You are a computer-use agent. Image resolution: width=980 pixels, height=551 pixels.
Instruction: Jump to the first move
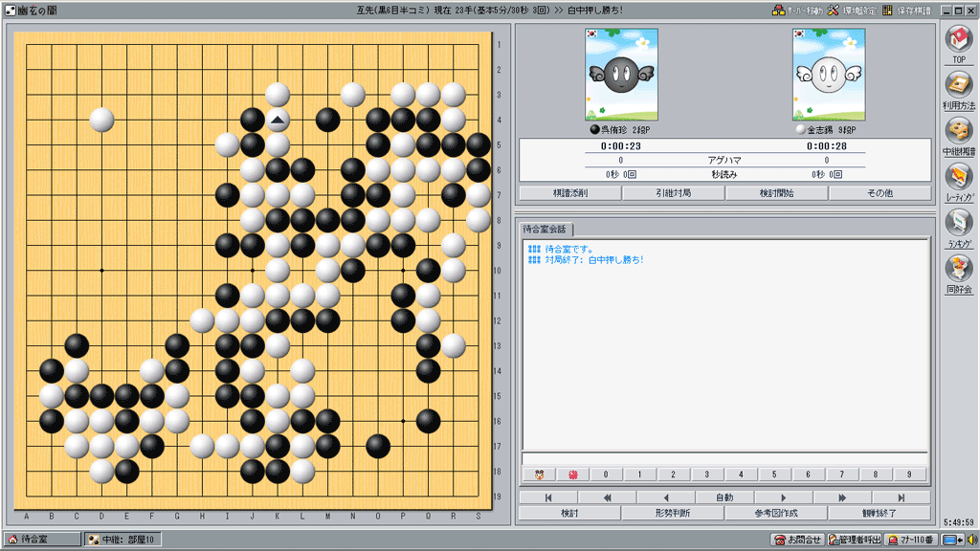click(x=547, y=497)
